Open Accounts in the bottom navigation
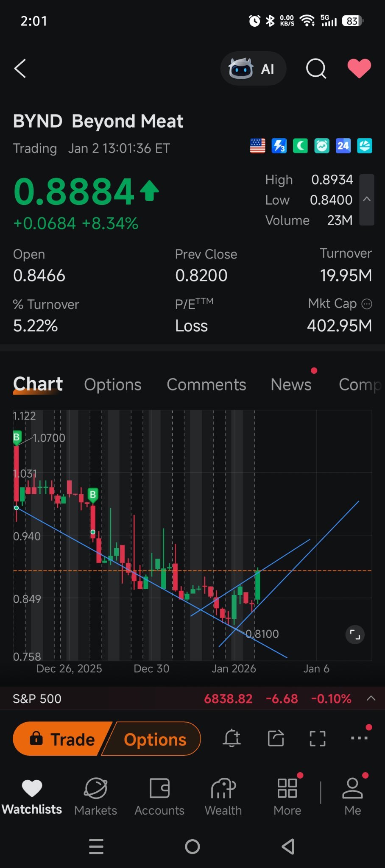The height and width of the screenshot is (868, 385). [x=159, y=797]
